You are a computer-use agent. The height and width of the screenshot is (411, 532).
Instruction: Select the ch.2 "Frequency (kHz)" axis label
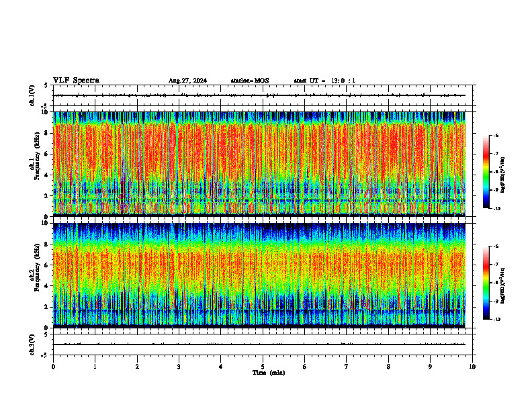tap(37, 267)
